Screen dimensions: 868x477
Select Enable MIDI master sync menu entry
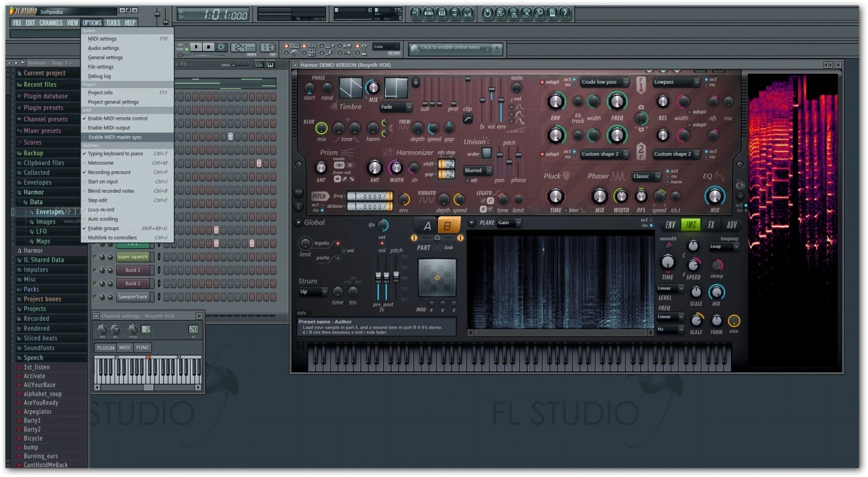pos(127,137)
